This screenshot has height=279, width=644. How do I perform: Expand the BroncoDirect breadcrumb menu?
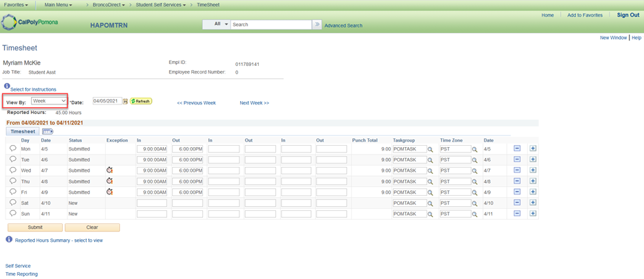[x=109, y=5]
